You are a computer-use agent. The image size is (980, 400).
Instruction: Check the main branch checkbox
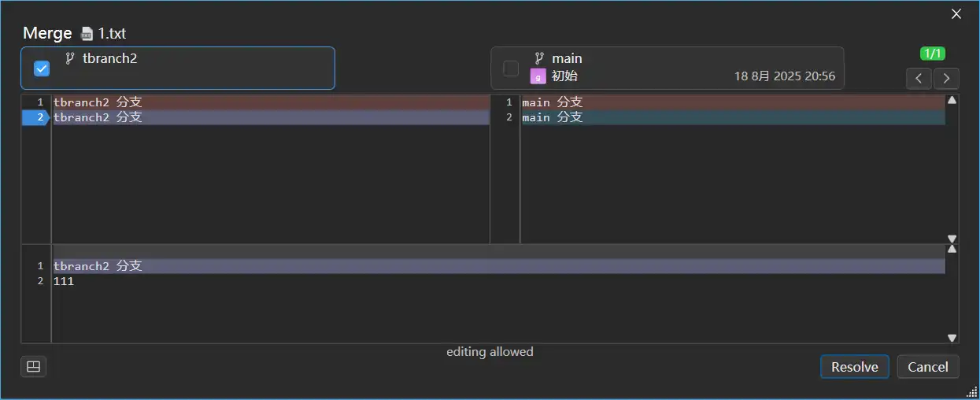coord(511,69)
